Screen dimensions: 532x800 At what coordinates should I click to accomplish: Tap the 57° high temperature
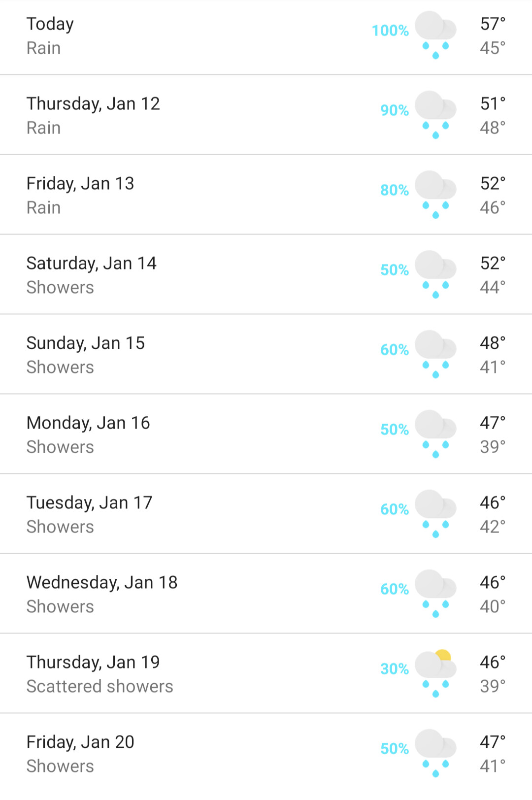tap(493, 24)
